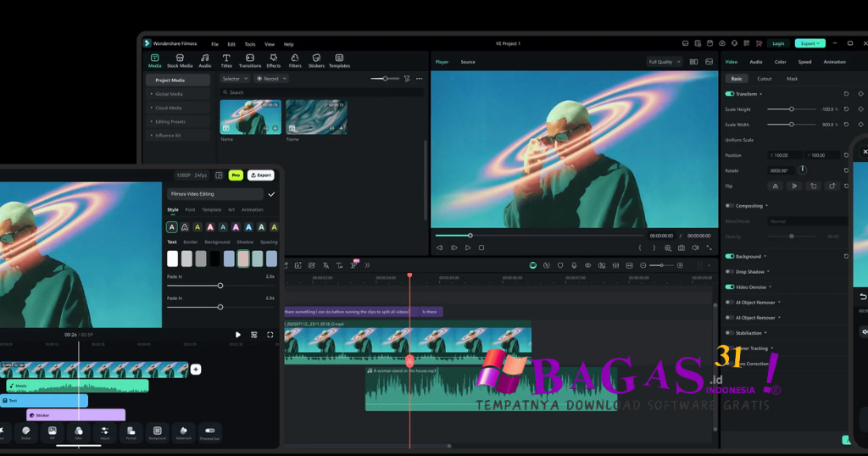Open the Cutout sub-tab
The image size is (868, 456).
pos(765,79)
